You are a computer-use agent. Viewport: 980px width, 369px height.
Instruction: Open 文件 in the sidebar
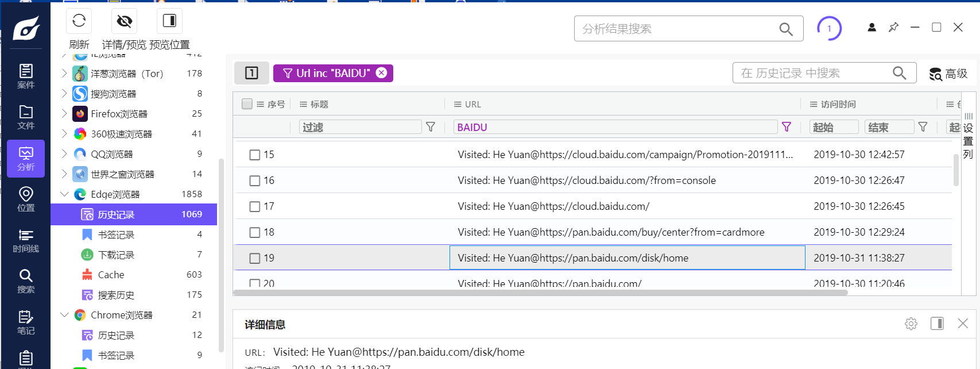[x=26, y=117]
